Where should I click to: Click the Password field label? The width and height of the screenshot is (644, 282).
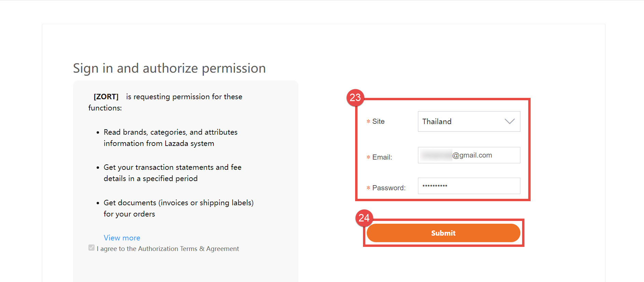tap(389, 188)
